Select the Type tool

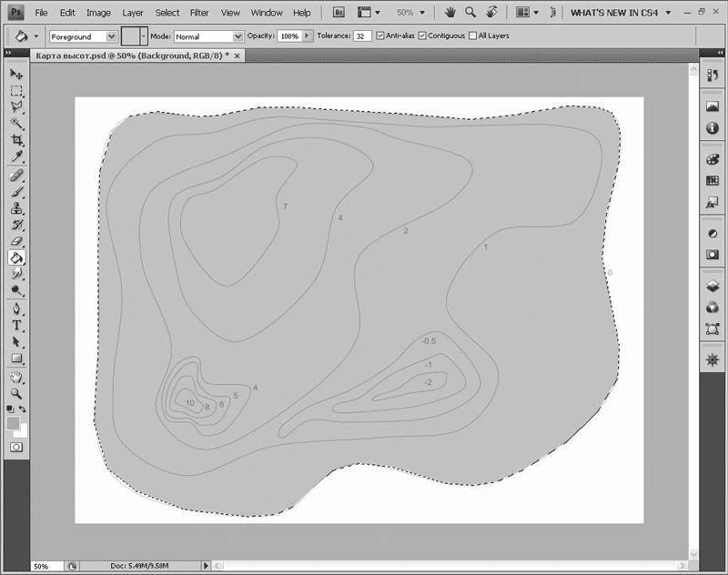coord(16,325)
